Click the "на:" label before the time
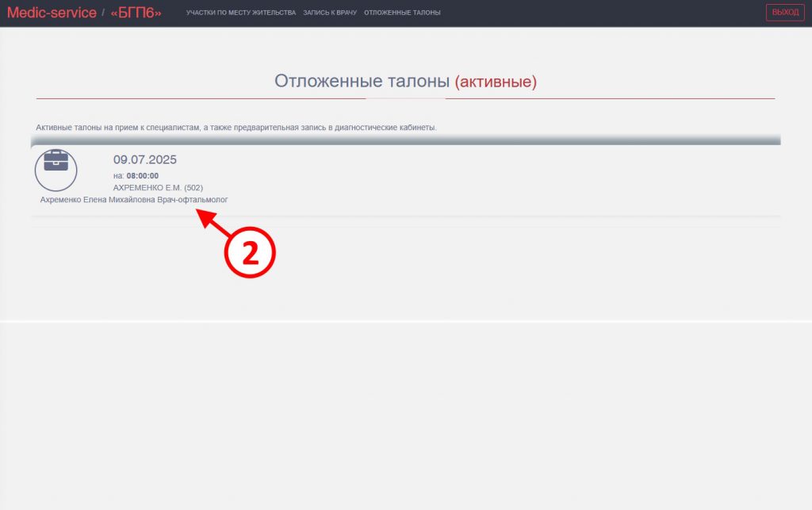The image size is (812, 510). (x=118, y=176)
